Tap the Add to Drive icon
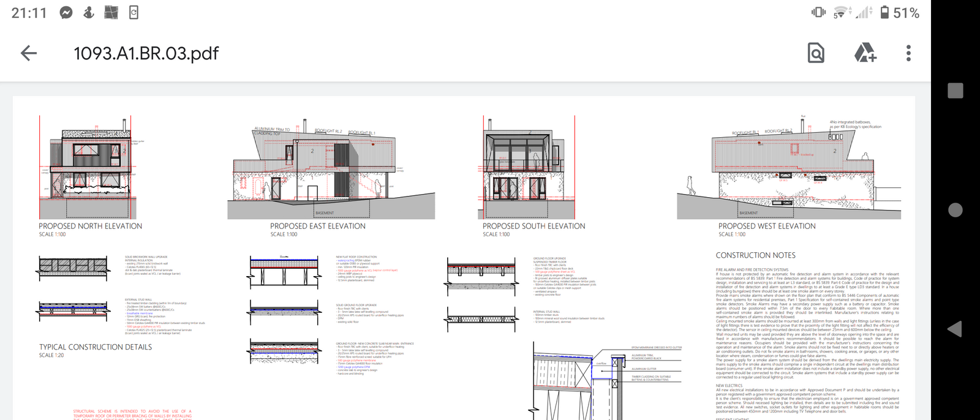This screenshot has width=980, height=420. click(864, 53)
